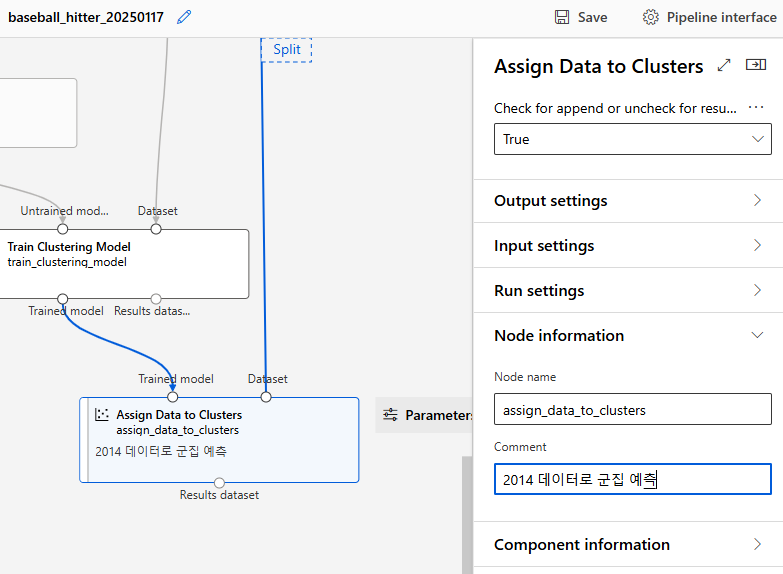Image resolution: width=783 pixels, height=574 pixels.
Task: Click Trained model output port of Train Clustering Model
Action: [62, 299]
